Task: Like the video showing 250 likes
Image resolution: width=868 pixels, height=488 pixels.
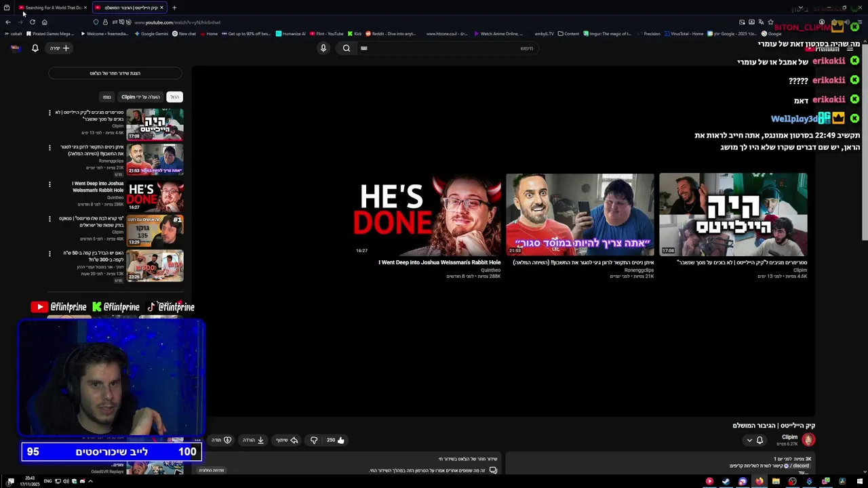Action: pyautogui.click(x=336, y=440)
